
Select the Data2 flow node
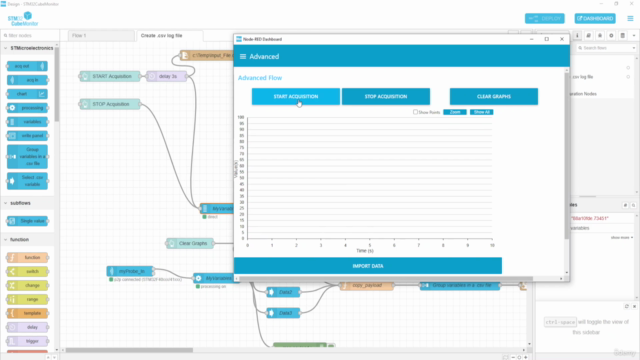(283, 292)
